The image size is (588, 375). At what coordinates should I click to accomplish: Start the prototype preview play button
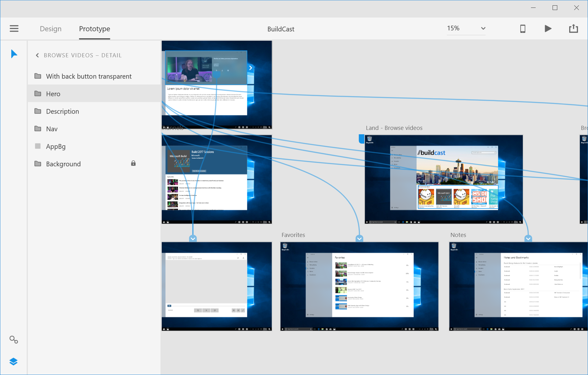(x=548, y=29)
